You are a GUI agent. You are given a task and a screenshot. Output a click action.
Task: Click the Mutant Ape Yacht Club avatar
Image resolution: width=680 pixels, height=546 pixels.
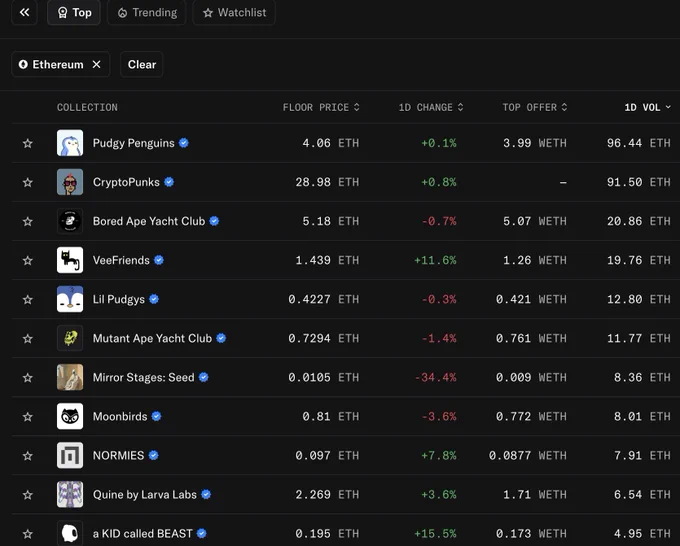(x=70, y=338)
